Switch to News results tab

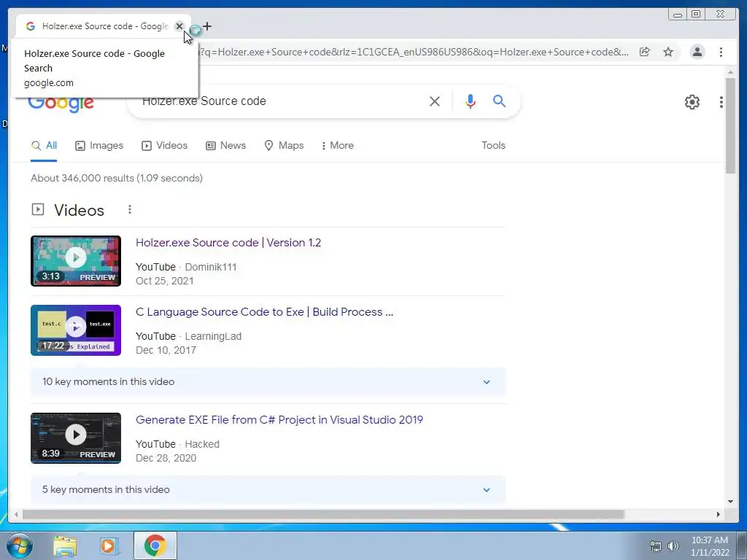226,146
